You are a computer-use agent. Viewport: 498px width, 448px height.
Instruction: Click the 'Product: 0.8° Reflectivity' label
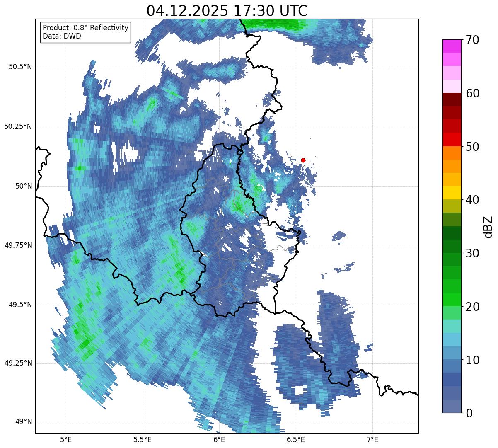pos(86,28)
